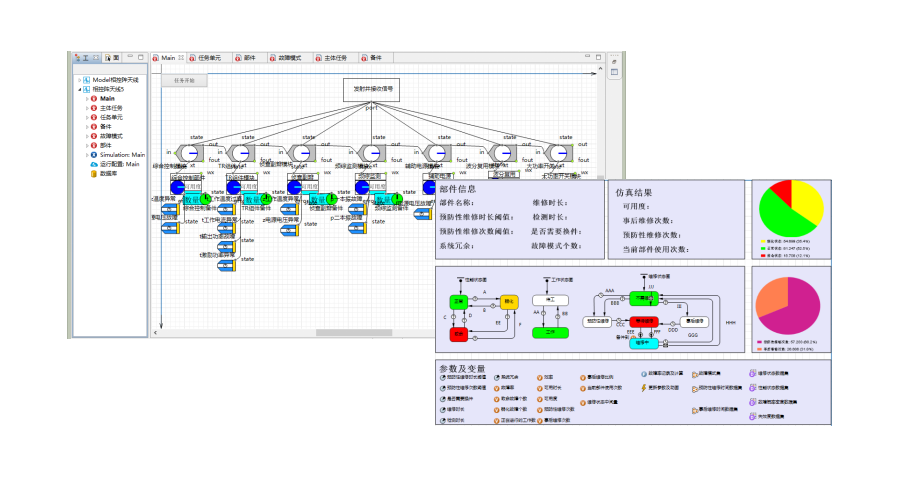900x478 pixels.
Task: Click the 运行配置: Main icon
Action: 94,164
